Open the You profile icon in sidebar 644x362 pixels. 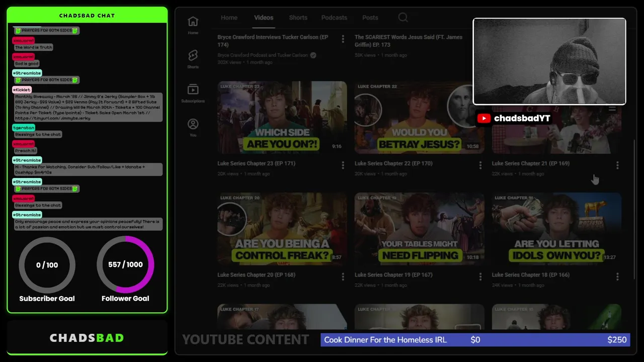193,124
